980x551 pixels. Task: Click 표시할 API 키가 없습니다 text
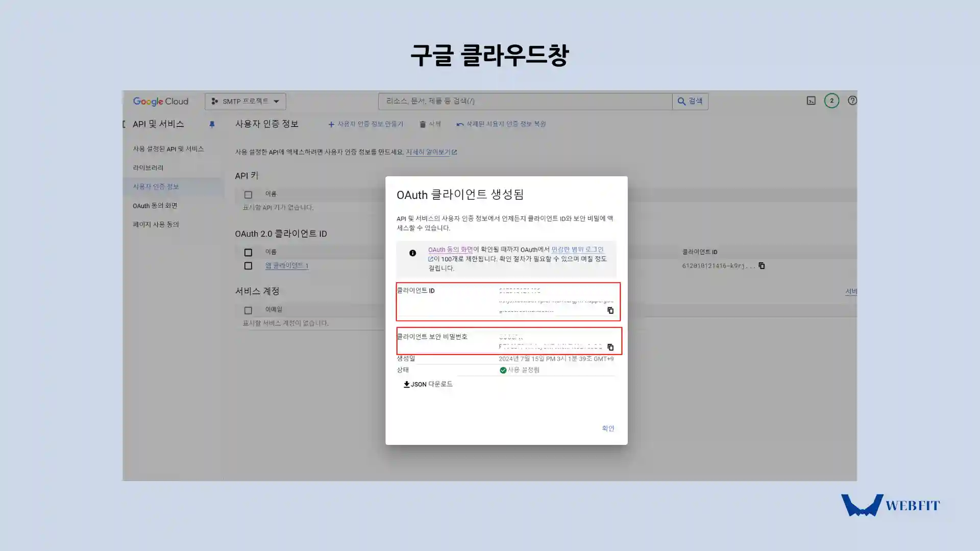(278, 208)
